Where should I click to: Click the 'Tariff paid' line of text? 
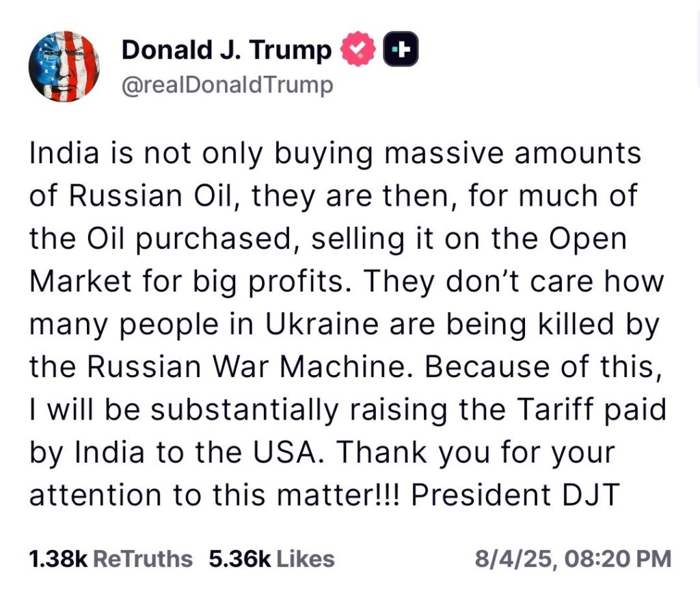point(348,410)
